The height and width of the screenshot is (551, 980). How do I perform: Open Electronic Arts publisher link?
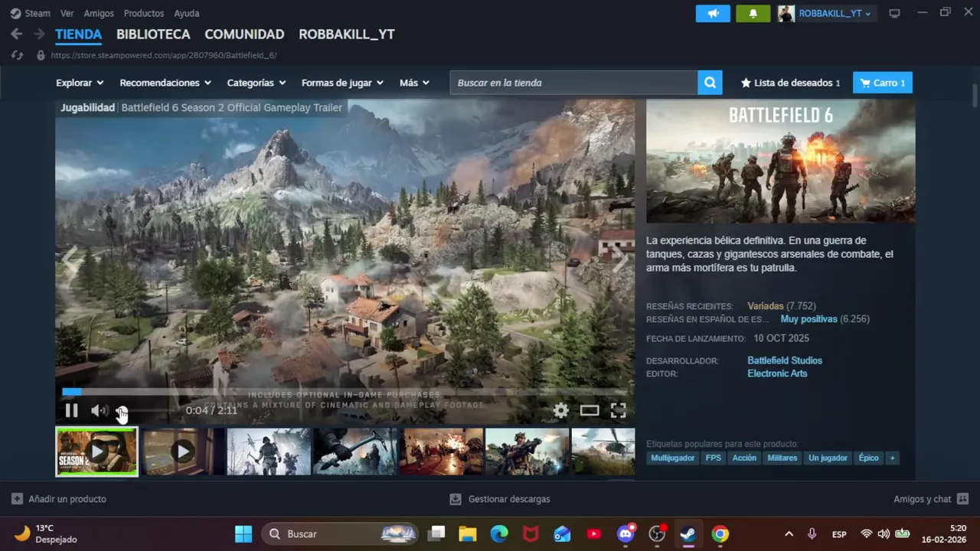[x=777, y=373]
